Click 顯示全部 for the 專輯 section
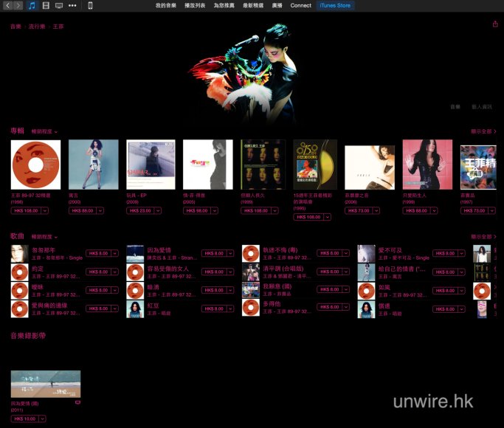 click(x=484, y=131)
